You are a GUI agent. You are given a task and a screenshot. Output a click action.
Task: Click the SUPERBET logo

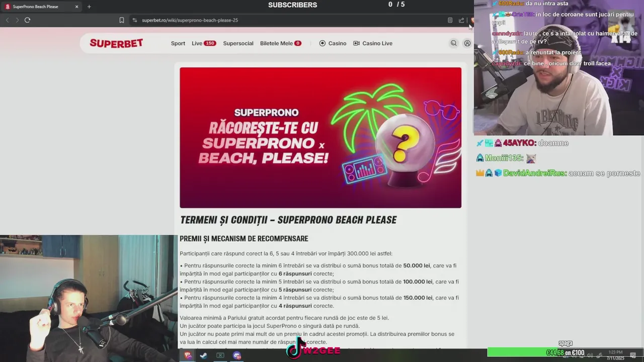point(116,43)
